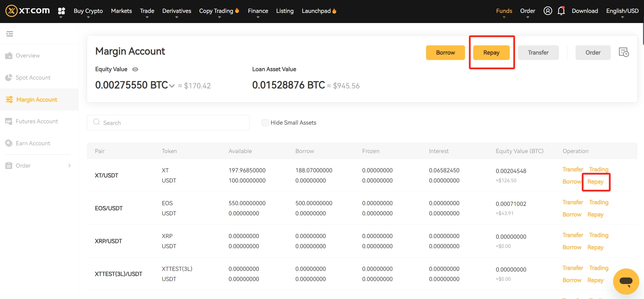Open the margin history icon beside Order button
The width and height of the screenshot is (644, 299).
pos(624,52)
